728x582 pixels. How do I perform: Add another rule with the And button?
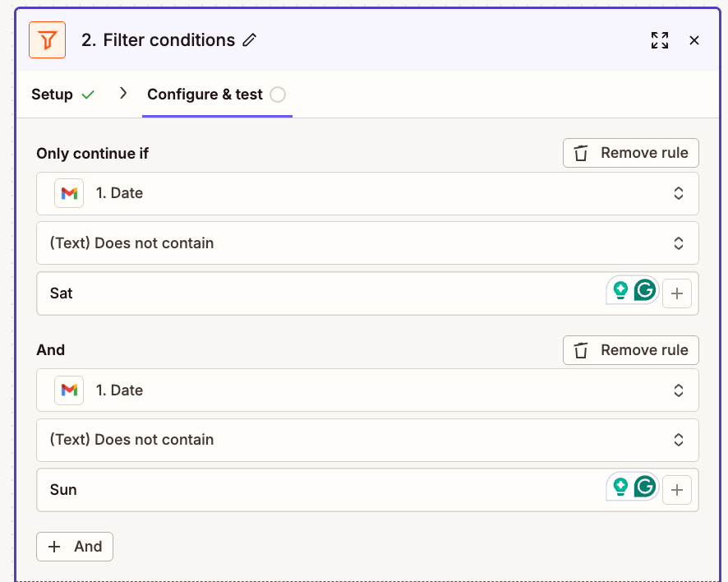tap(74, 546)
